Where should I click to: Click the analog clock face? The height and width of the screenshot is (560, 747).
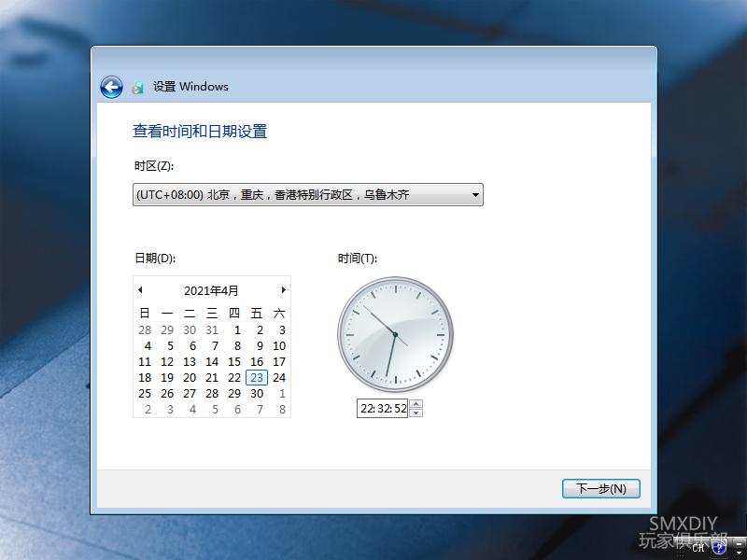pyautogui.click(x=395, y=335)
